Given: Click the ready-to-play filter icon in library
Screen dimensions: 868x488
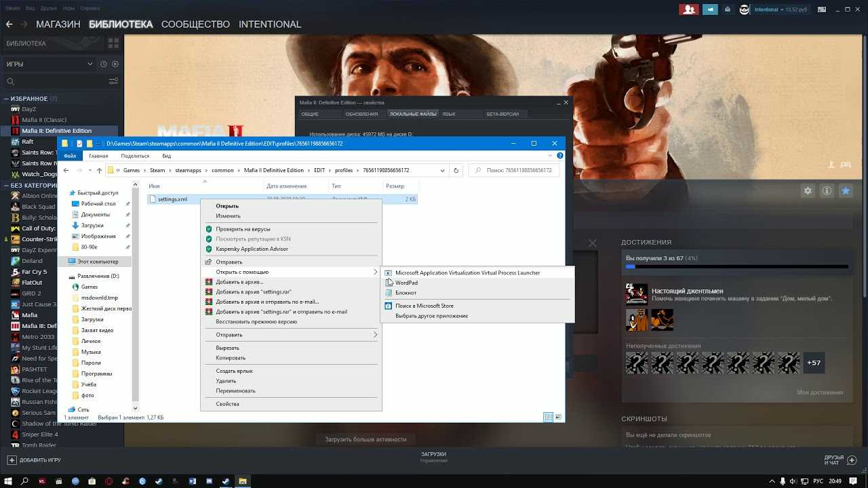Looking at the screenshot, I should tap(115, 64).
